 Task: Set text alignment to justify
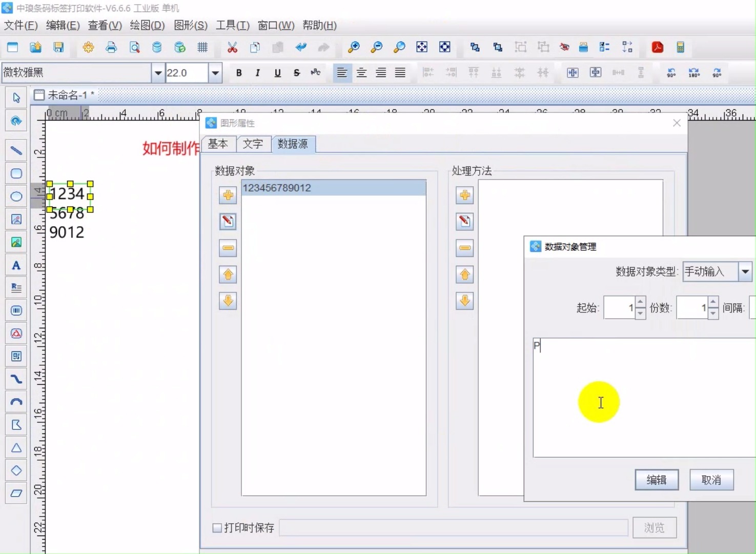pyautogui.click(x=400, y=73)
